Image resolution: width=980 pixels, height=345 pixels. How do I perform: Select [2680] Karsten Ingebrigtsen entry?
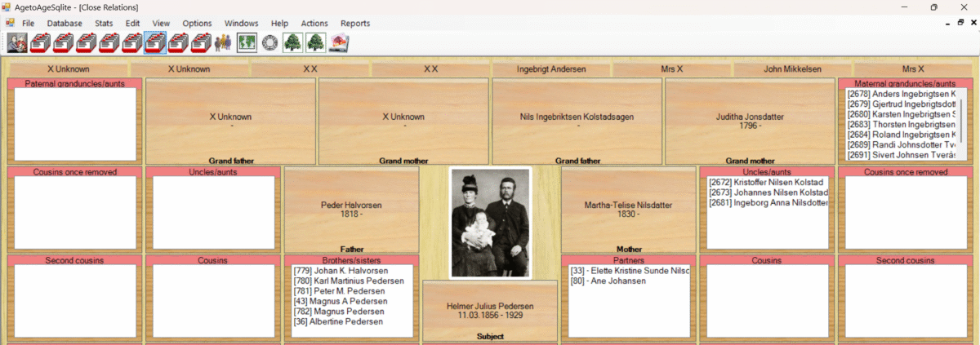click(902, 114)
